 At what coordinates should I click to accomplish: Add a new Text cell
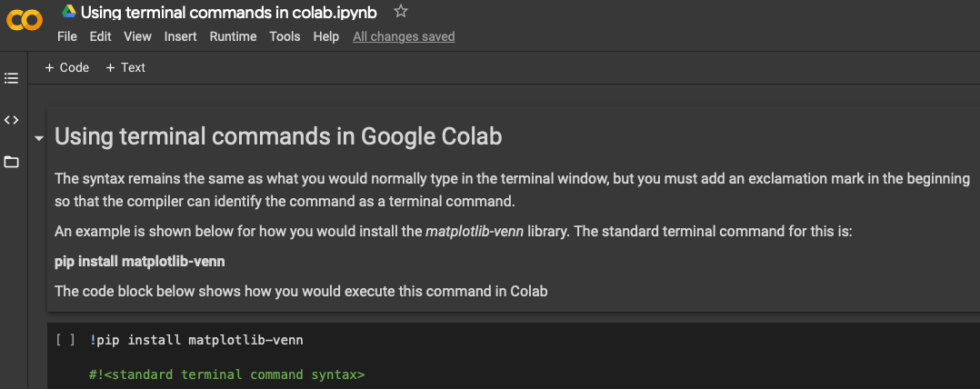click(x=125, y=67)
